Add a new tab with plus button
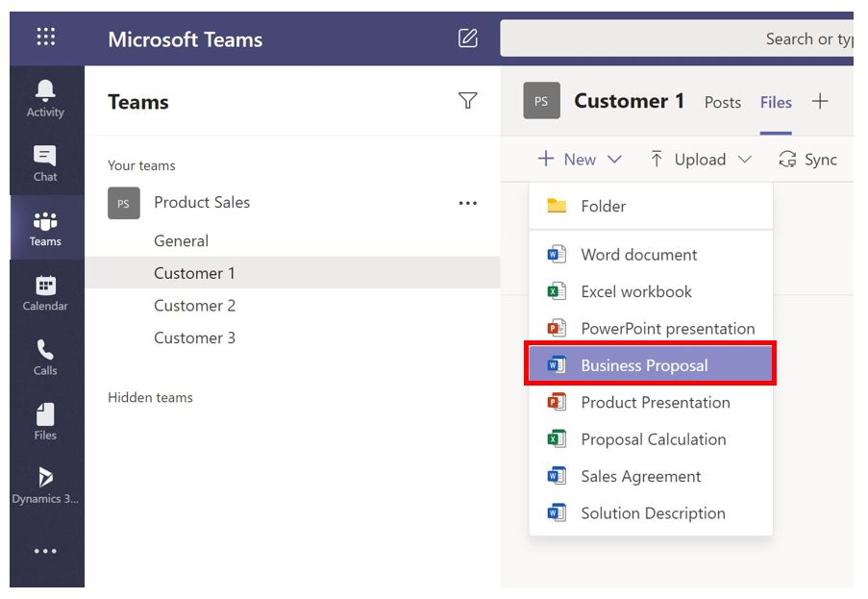 820,101
